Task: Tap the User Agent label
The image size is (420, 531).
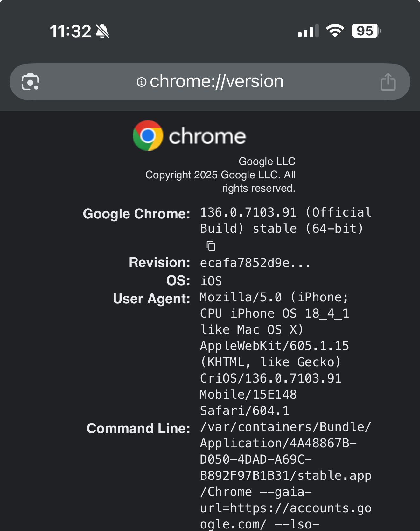Action: pos(151,299)
